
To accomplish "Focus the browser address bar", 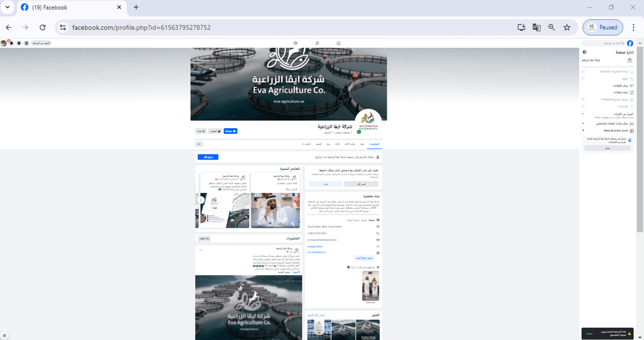I will 287,28.
